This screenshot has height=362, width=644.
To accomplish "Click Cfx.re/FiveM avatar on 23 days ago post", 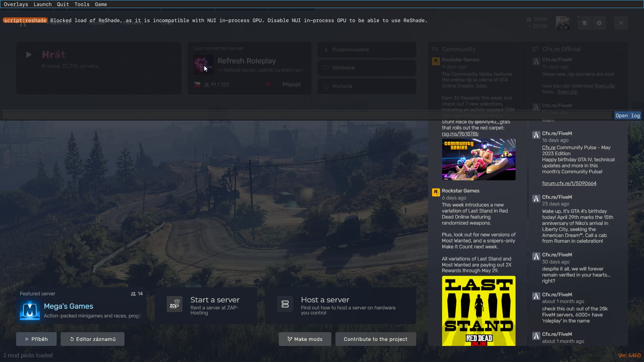I will point(536,199).
